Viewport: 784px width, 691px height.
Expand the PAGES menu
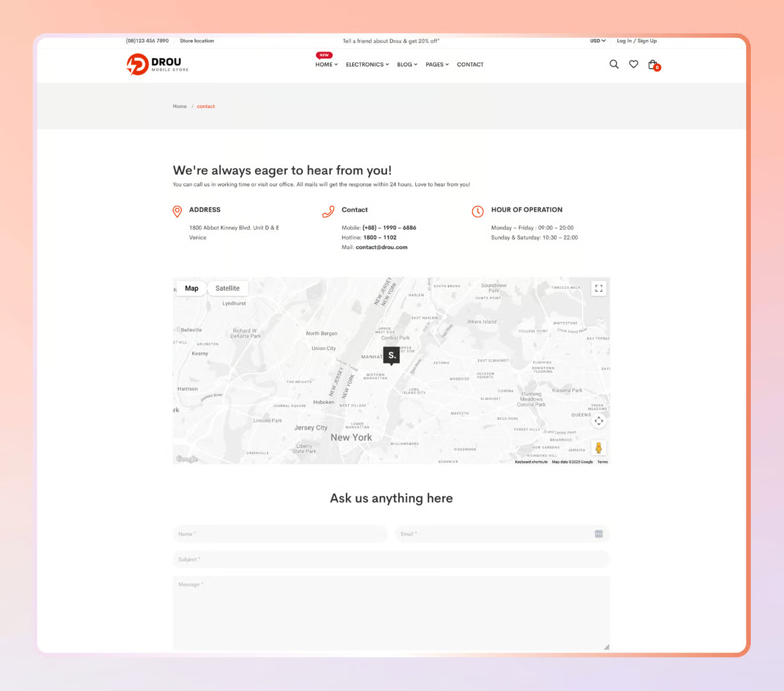[x=436, y=64]
